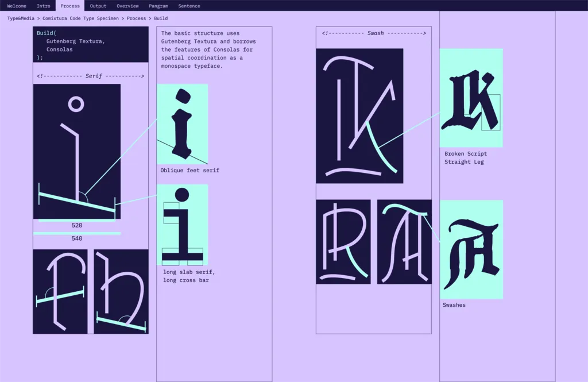Select the Swashes blackletter A image

coord(471,249)
